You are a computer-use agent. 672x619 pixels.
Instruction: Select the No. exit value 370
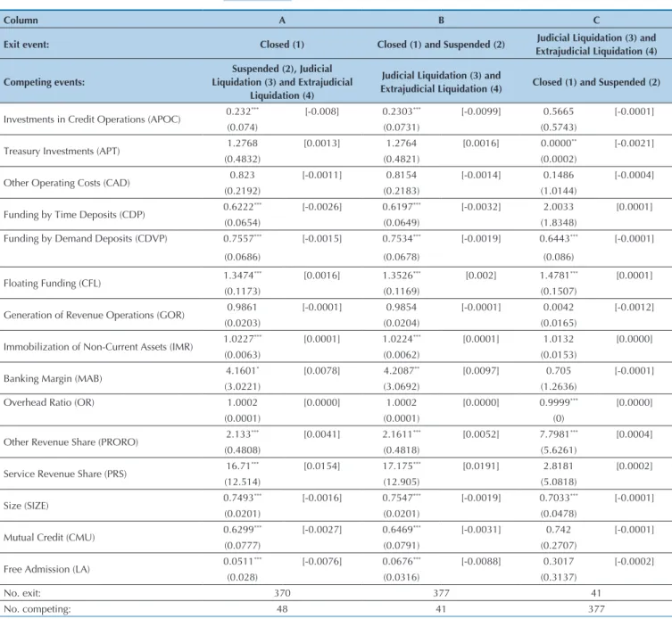click(x=282, y=593)
